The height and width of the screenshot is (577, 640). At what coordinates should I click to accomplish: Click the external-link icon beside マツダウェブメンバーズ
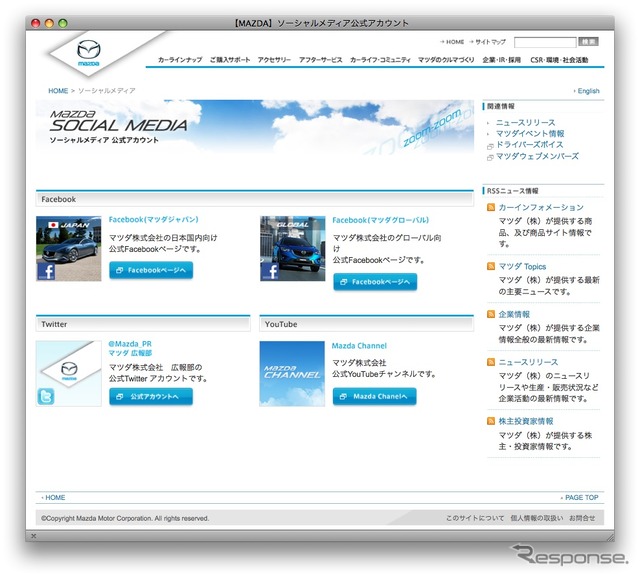[490, 158]
